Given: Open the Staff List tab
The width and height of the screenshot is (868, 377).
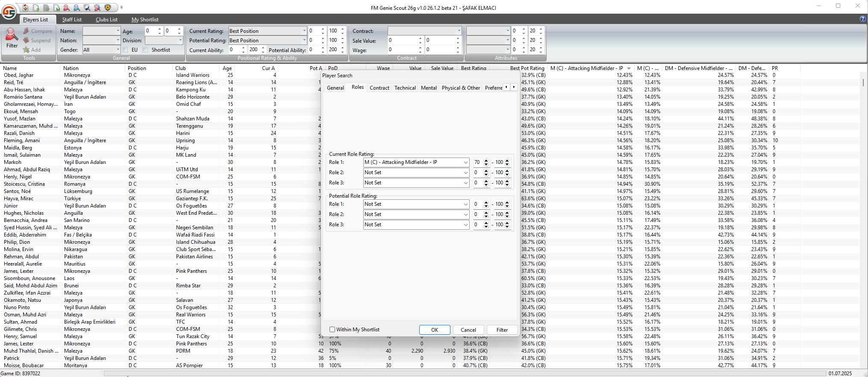Looking at the screenshot, I should (x=72, y=20).
